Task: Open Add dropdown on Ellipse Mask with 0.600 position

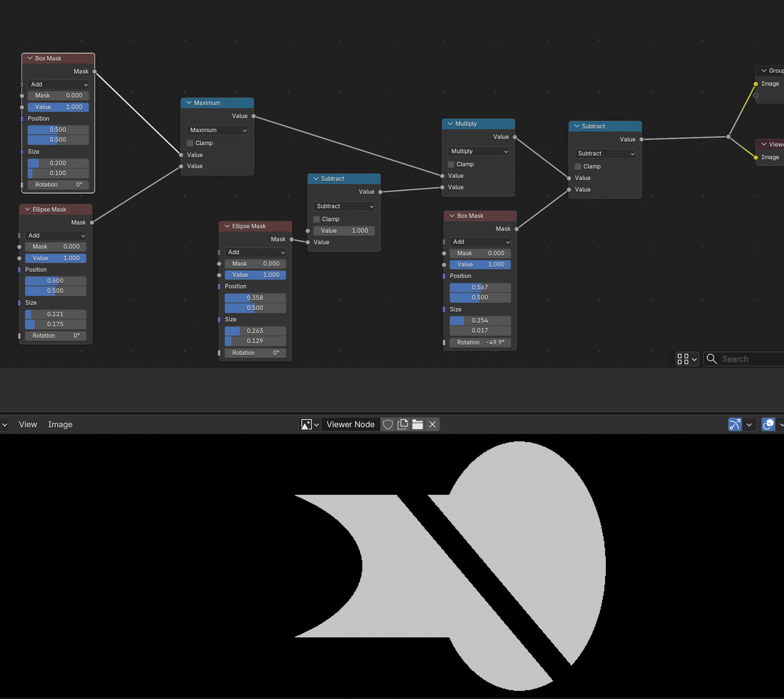Action: pyautogui.click(x=56, y=235)
